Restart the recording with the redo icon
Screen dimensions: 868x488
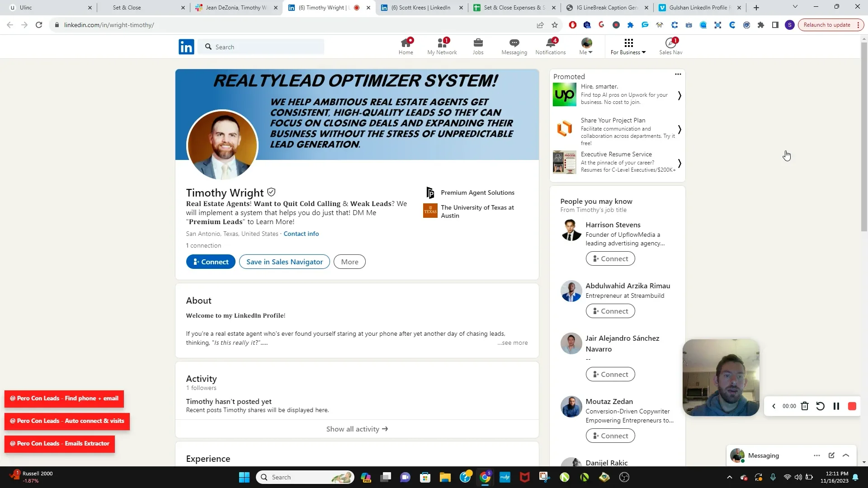[x=821, y=406]
